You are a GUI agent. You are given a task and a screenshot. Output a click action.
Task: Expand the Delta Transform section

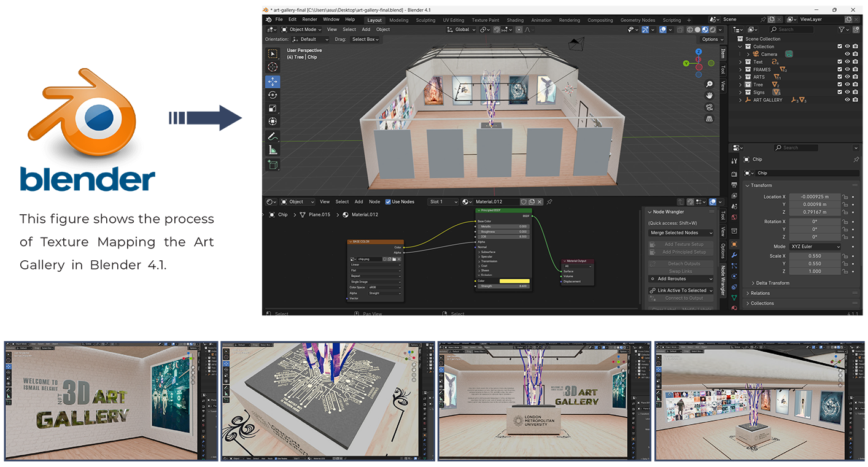click(773, 283)
